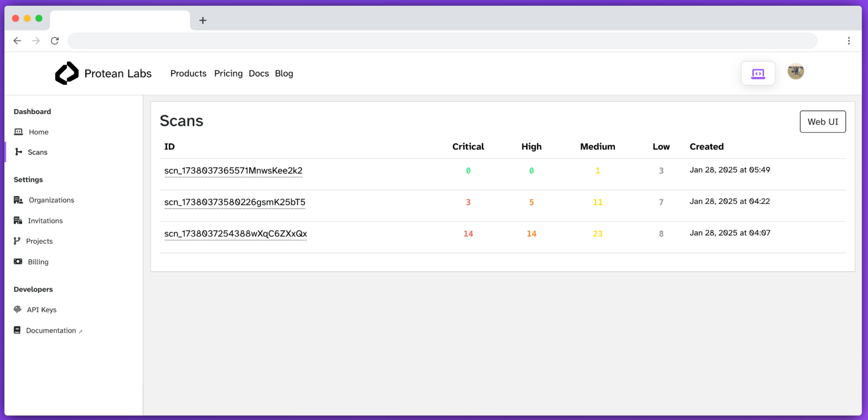Open scan scn_17380373580226gsmK25bT5

pyautogui.click(x=235, y=202)
